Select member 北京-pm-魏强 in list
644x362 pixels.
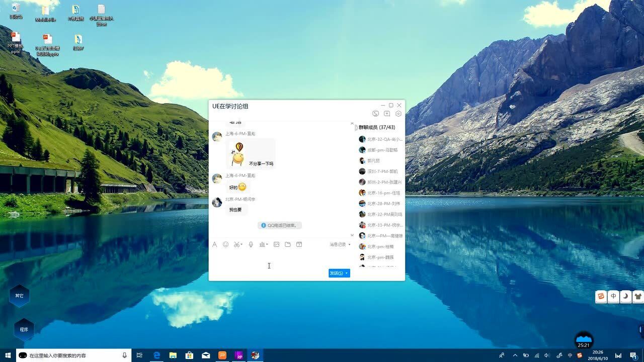coord(380,257)
